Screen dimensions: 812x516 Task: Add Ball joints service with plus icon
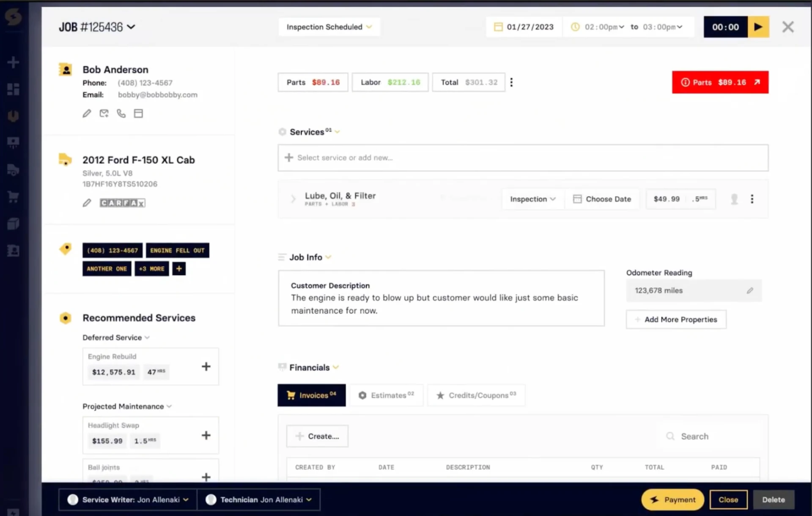coord(206,477)
